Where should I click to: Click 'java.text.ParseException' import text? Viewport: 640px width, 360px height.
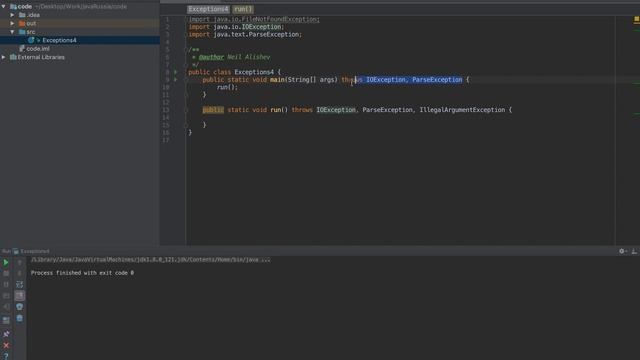(x=256, y=35)
